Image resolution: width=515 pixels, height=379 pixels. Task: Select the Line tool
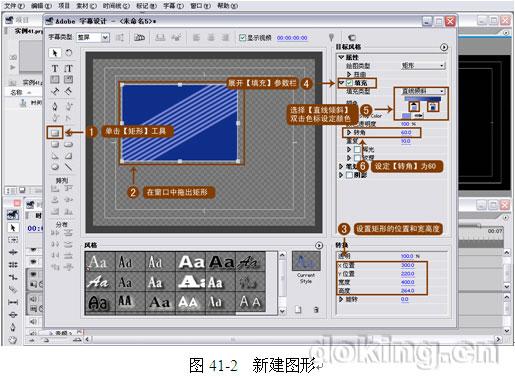(x=68, y=167)
